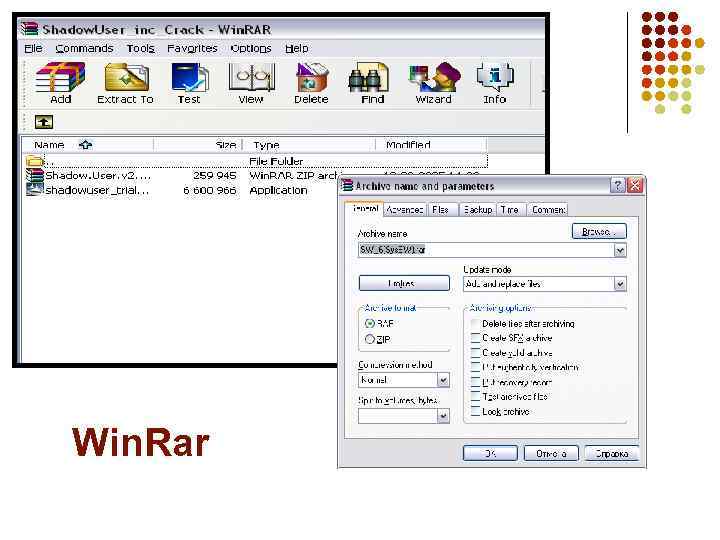720x540 pixels.
Task: Select the shadowuser_trial application icon
Action: coord(34,189)
